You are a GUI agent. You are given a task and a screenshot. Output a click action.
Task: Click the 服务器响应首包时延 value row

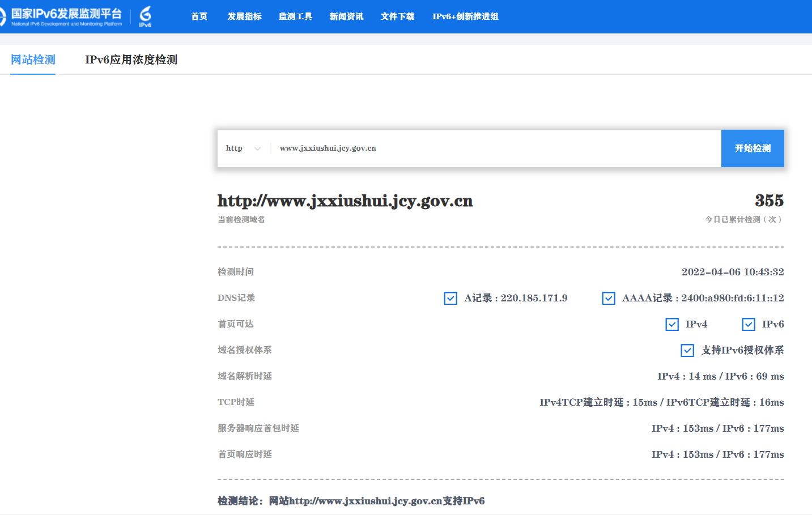click(x=718, y=428)
